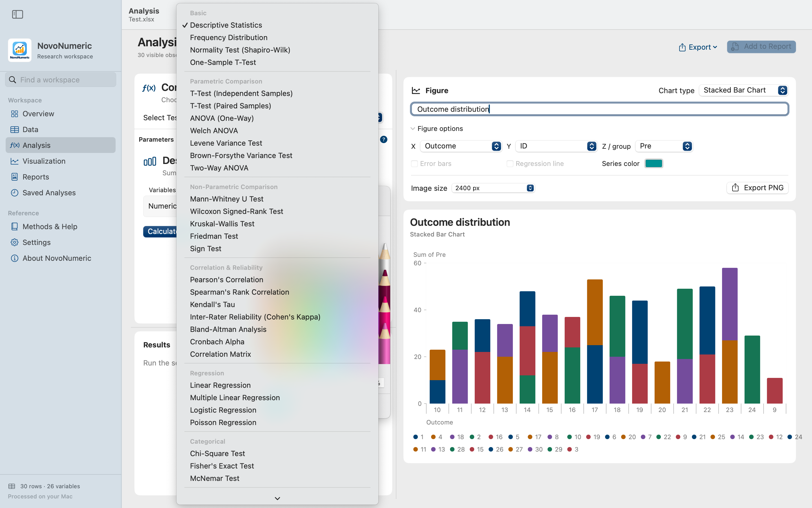Click the figure title input field
Image resolution: width=812 pixels, height=508 pixels.
(x=599, y=109)
